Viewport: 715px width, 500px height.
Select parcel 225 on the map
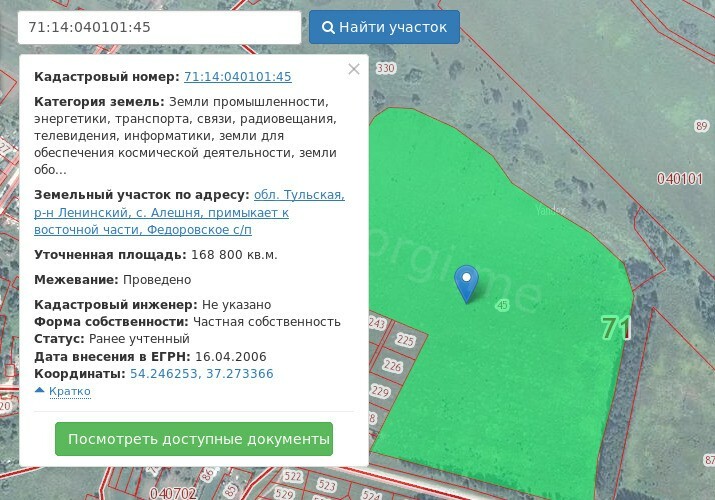405,340
